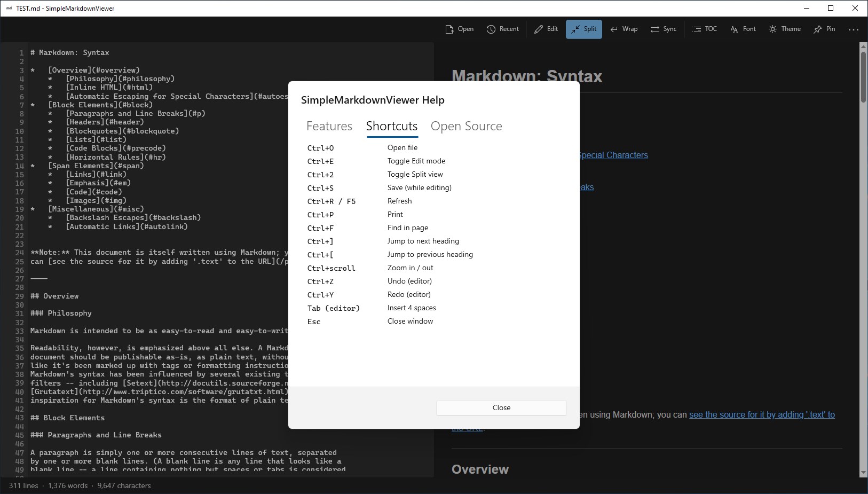Screen dimensions: 868x494
Task: Click scrollbar up arrow in preview
Action: pyautogui.click(x=863, y=46)
